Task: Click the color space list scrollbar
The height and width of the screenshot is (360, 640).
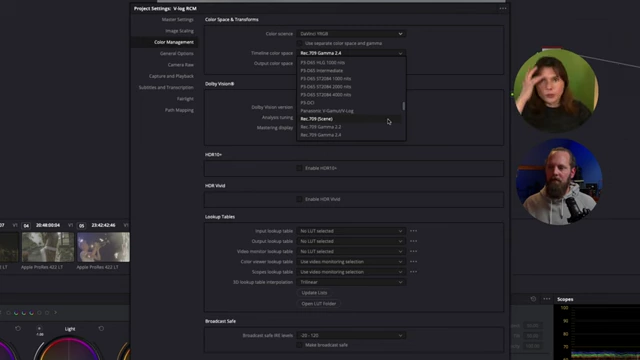Action: pos(404,106)
